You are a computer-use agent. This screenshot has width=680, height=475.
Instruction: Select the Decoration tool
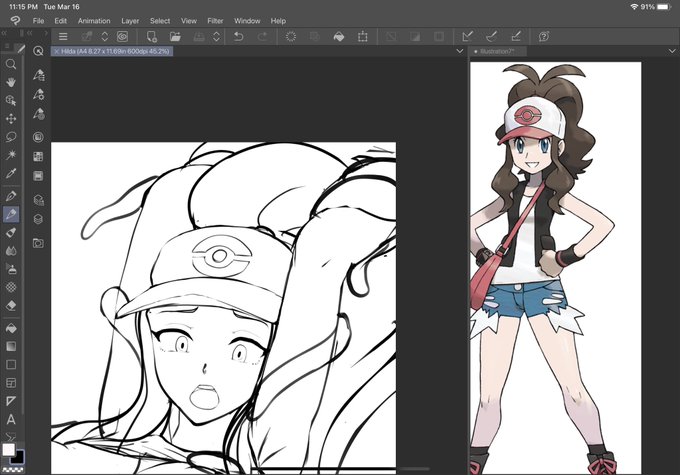pos(11,287)
